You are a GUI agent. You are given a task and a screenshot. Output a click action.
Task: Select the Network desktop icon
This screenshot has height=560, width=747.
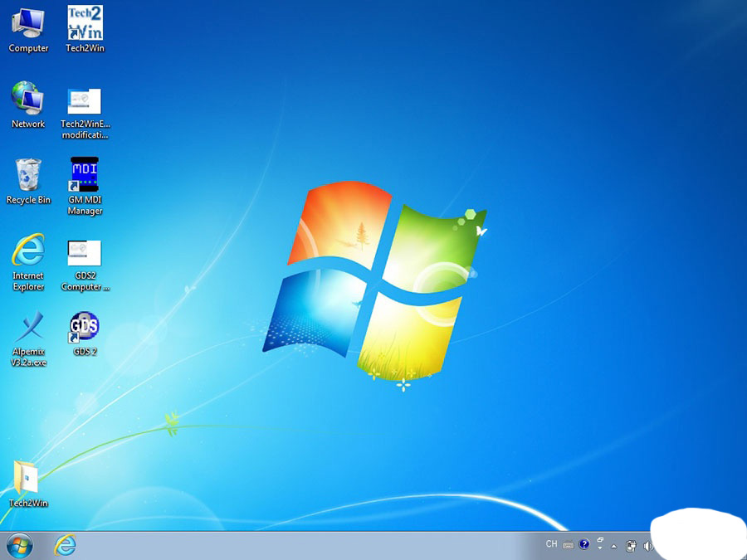tap(28, 105)
